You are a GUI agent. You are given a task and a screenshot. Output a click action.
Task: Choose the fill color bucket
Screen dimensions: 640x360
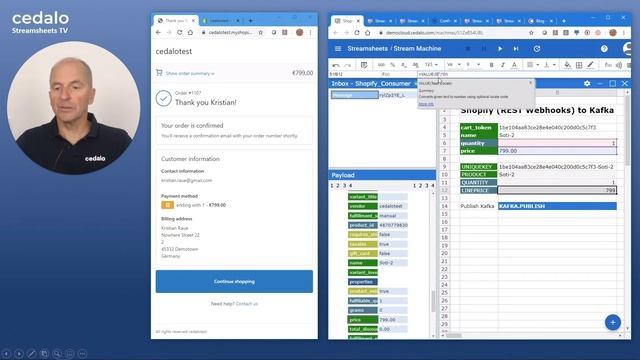coord(567,65)
